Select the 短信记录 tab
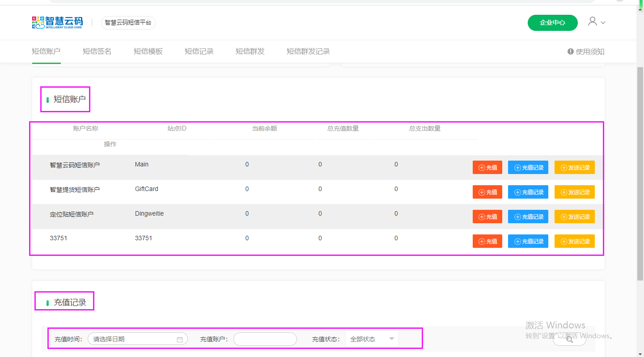The width and height of the screenshot is (644, 357). coord(199,51)
